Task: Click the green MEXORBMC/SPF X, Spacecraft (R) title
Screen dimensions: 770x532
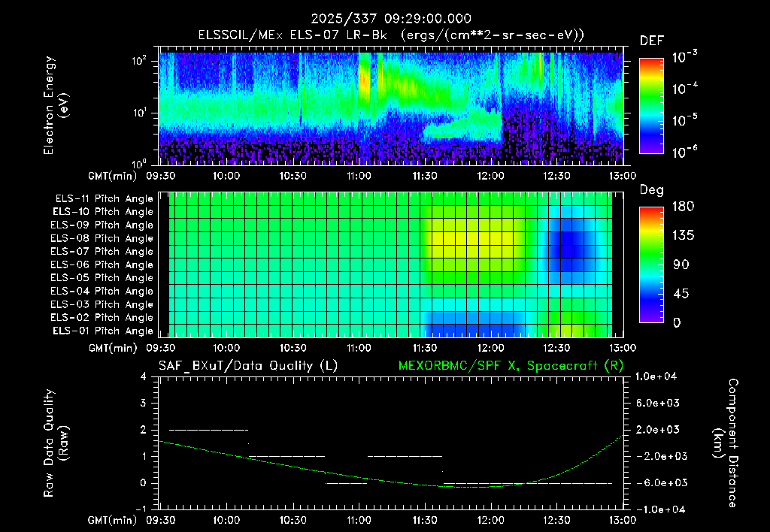Action: click(511, 366)
